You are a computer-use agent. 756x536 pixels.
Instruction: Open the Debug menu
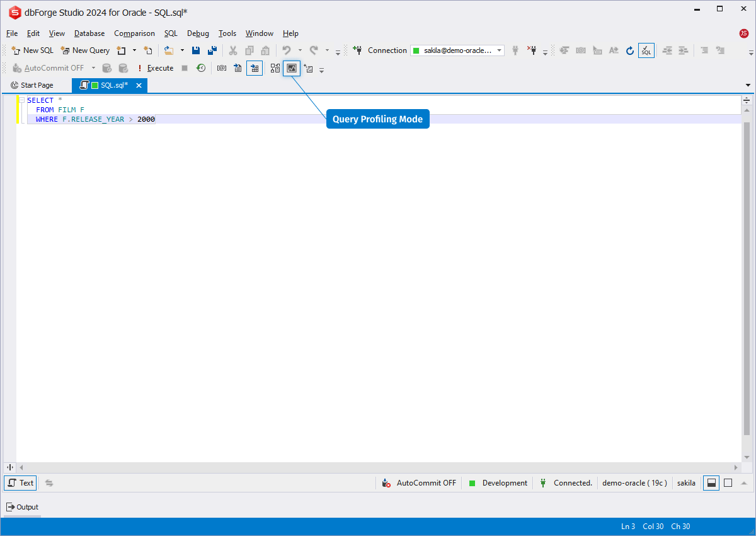198,33
